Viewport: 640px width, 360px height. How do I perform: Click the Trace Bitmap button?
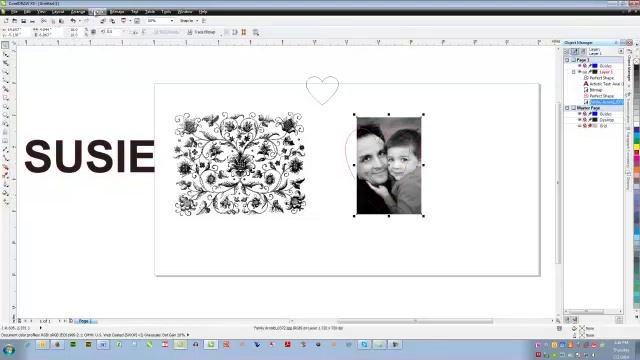(201, 32)
